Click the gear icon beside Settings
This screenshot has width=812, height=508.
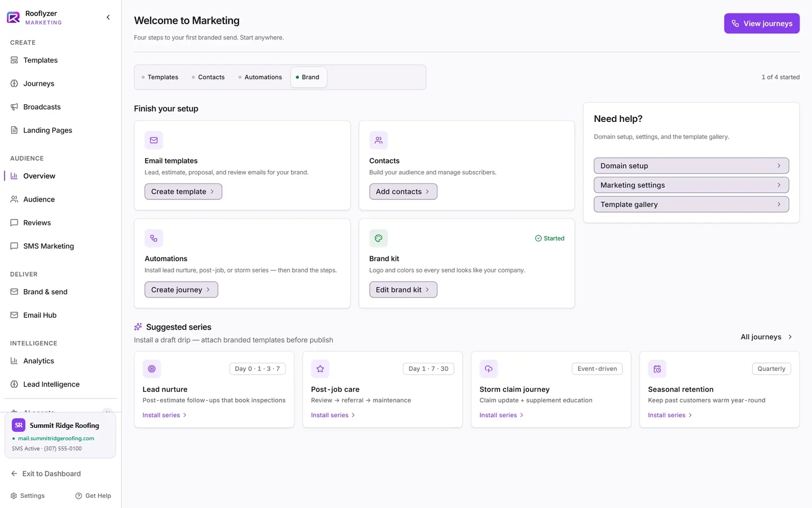coord(14,496)
